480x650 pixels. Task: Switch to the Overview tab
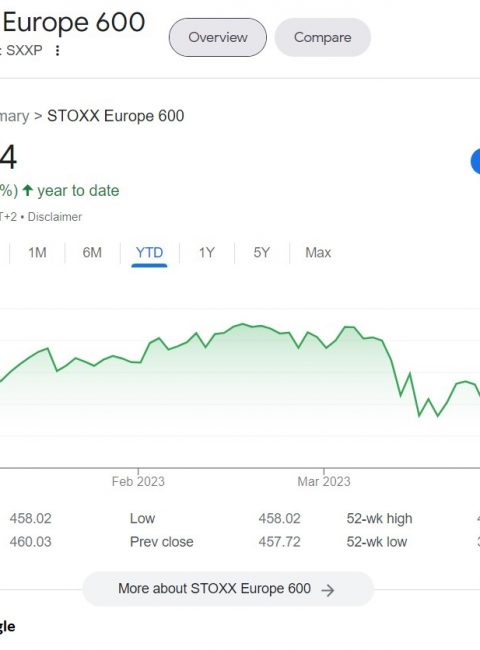218,37
